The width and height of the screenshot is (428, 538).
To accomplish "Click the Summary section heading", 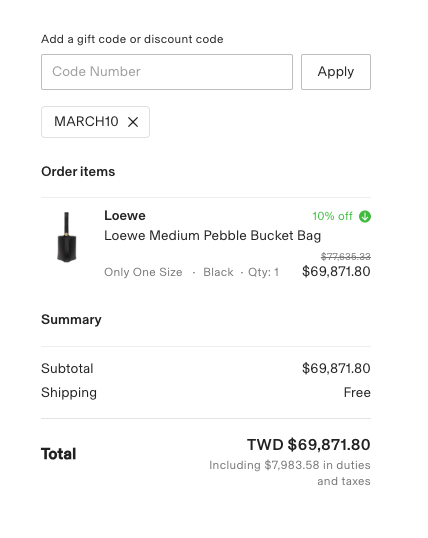I will tap(71, 319).
